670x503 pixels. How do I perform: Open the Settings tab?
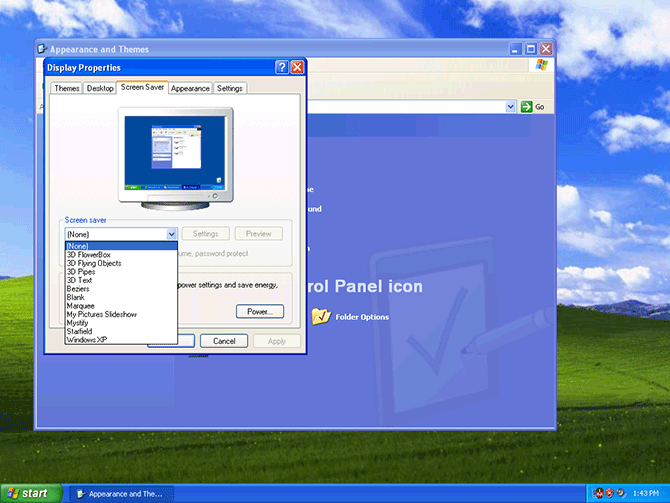pyautogui.click(x=229, y=88)
